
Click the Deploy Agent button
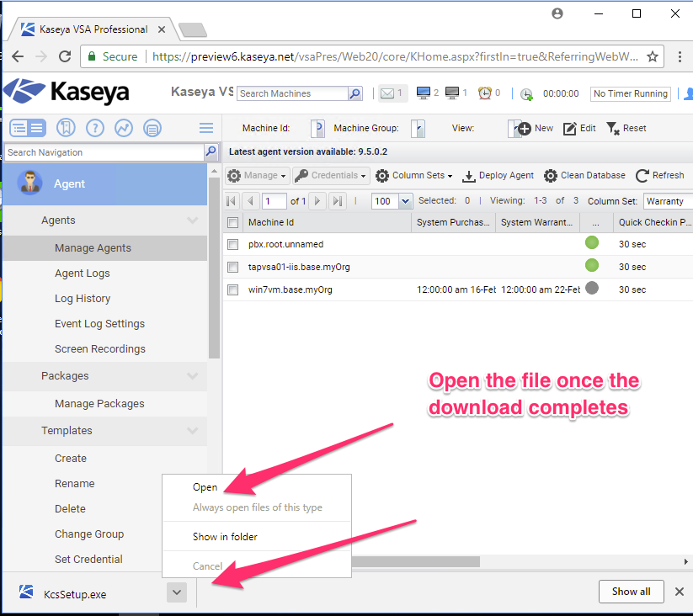[498, 175]
